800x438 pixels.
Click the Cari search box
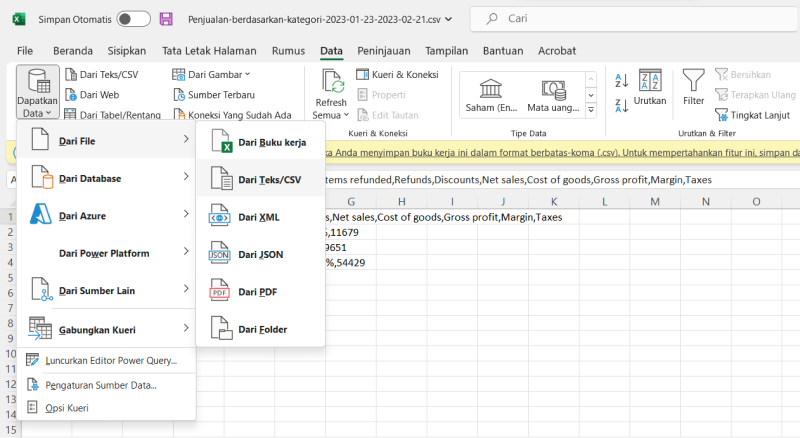[634, 19]
